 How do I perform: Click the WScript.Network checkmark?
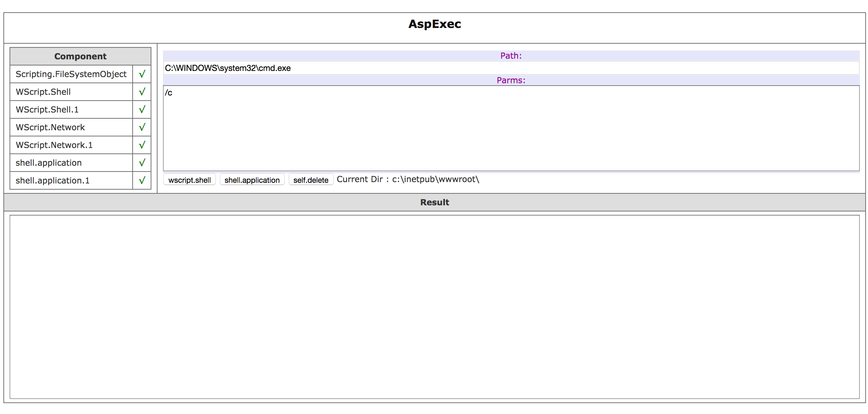pos(142,127)
